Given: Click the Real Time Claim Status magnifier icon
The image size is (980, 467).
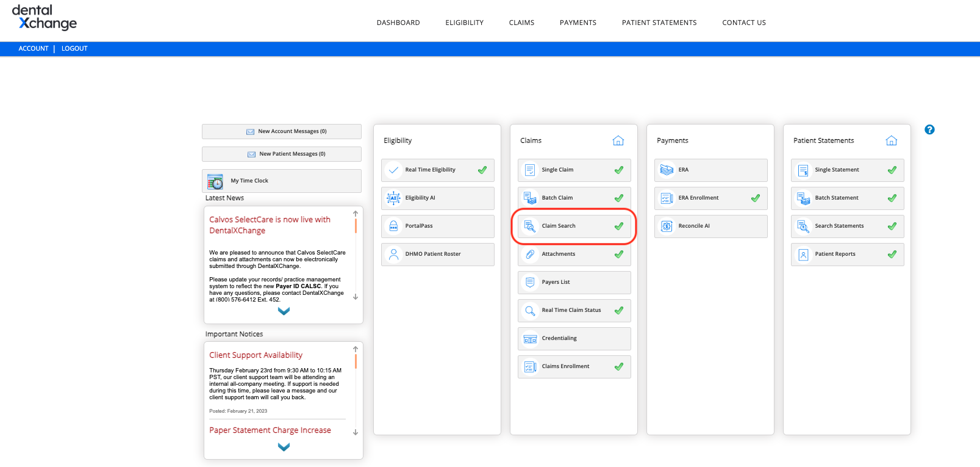Looking at the screenshot, I should click(531, 310).
